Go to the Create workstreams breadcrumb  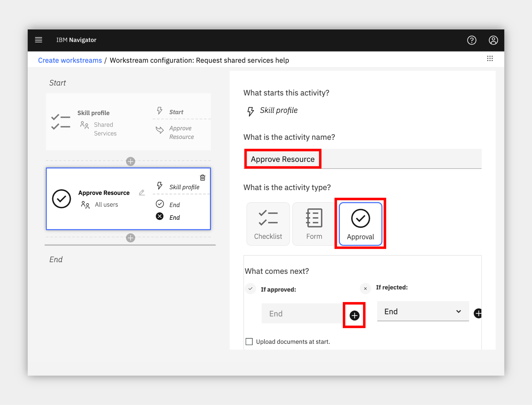pyautogui.click(x=70, y=60)
